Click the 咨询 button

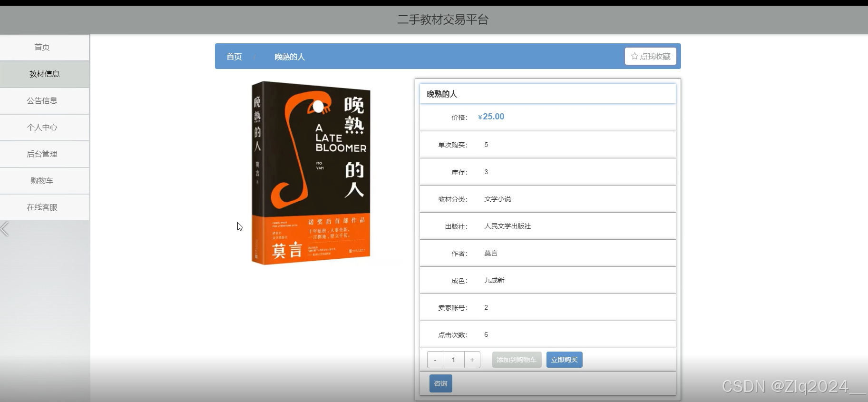(441, 383)
